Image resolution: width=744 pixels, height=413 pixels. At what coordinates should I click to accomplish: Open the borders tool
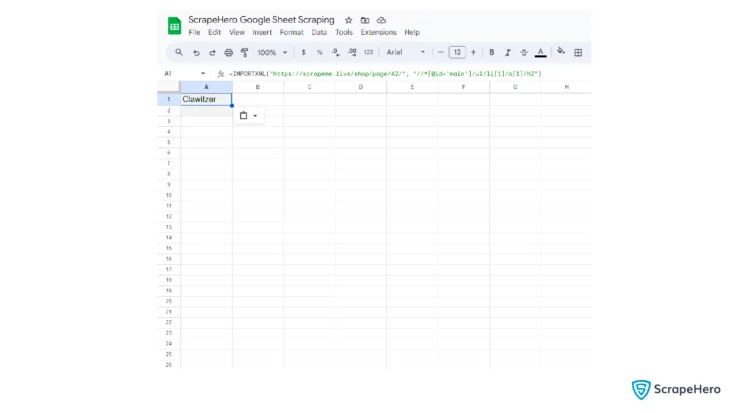coord(578,53)
